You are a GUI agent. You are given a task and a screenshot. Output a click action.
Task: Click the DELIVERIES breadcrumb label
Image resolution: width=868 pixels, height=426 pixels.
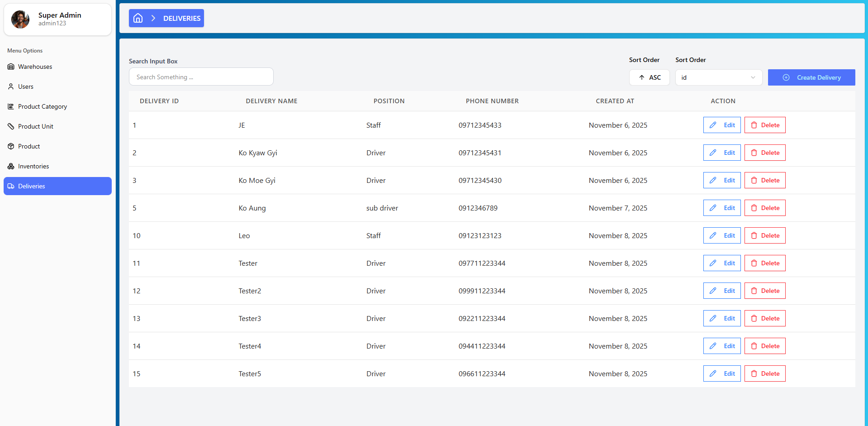tap(182, 18)
